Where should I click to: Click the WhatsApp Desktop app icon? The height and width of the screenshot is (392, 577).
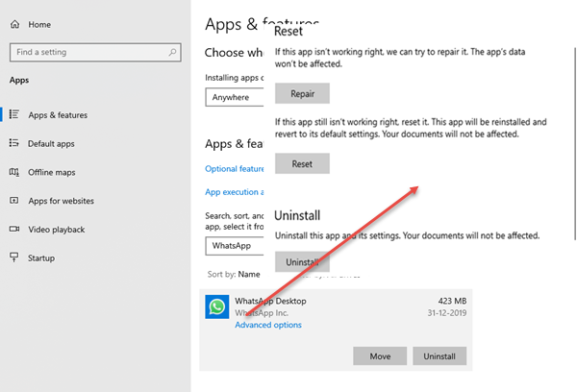point(216,306)
